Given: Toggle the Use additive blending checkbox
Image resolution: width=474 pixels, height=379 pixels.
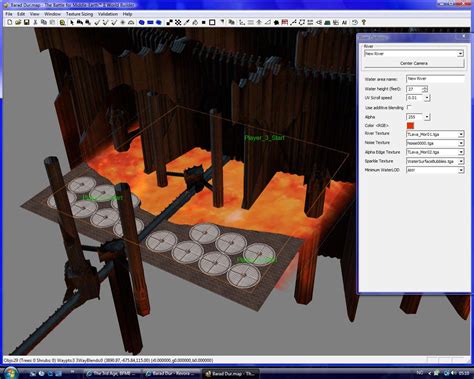Looking at the screenshot, I should click(x=409, y=107).
